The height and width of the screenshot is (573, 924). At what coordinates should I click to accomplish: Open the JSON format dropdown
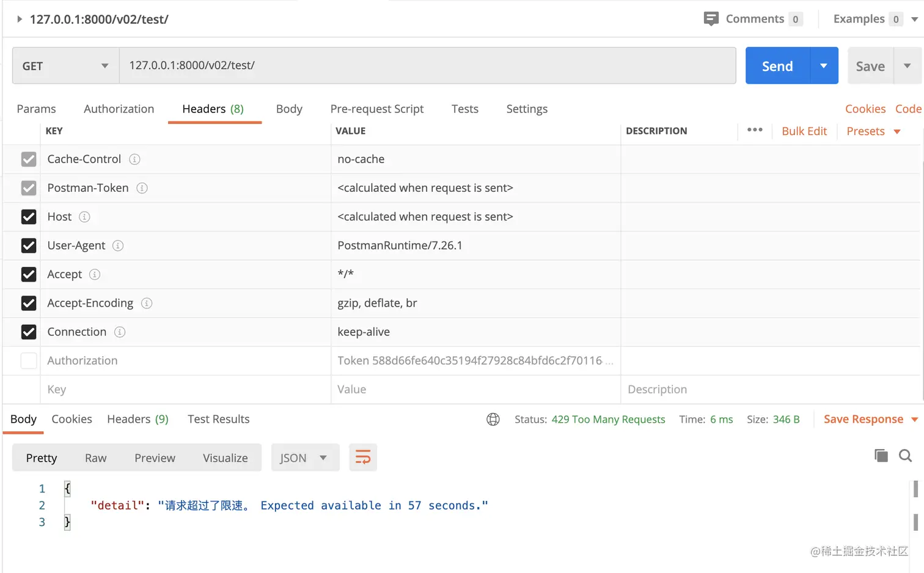(305, 458)
